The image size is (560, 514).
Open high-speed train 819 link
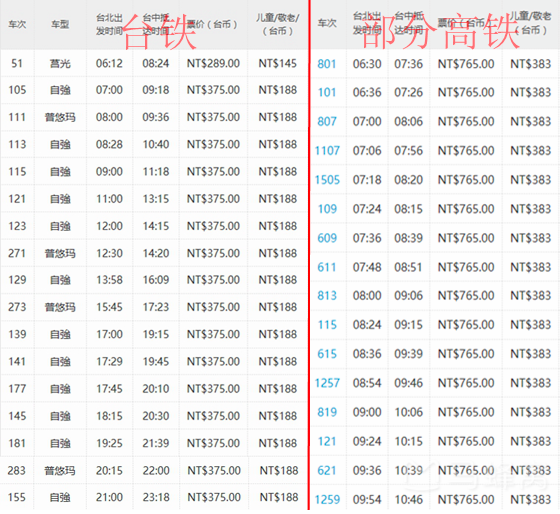pyautogui.click(x=327, y=412)
